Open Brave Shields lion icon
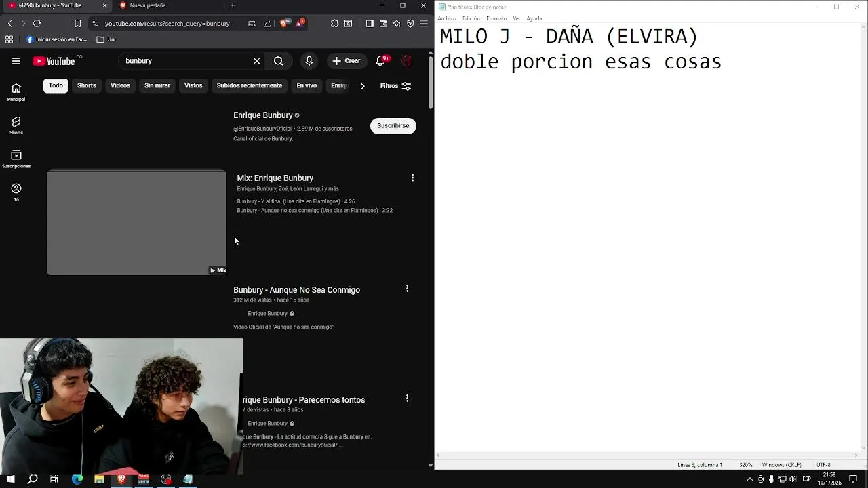The width and height of the screenshot is (868, 488). pos(283,23)
